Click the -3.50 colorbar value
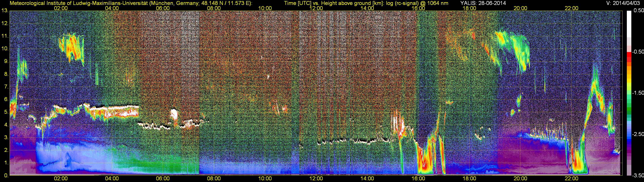Viewport: 644px width, 182px height. point(638,175)
